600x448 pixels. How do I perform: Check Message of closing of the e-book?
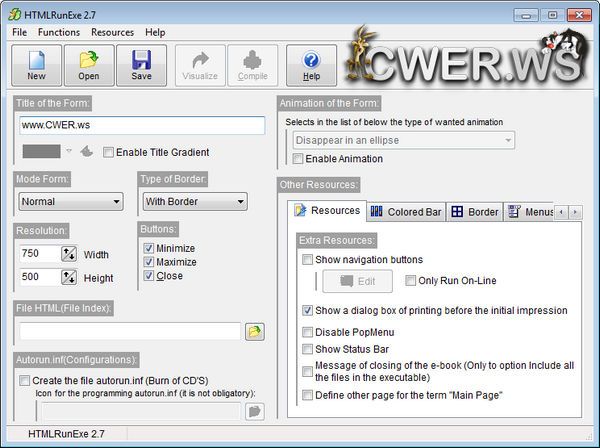(307, 371)
